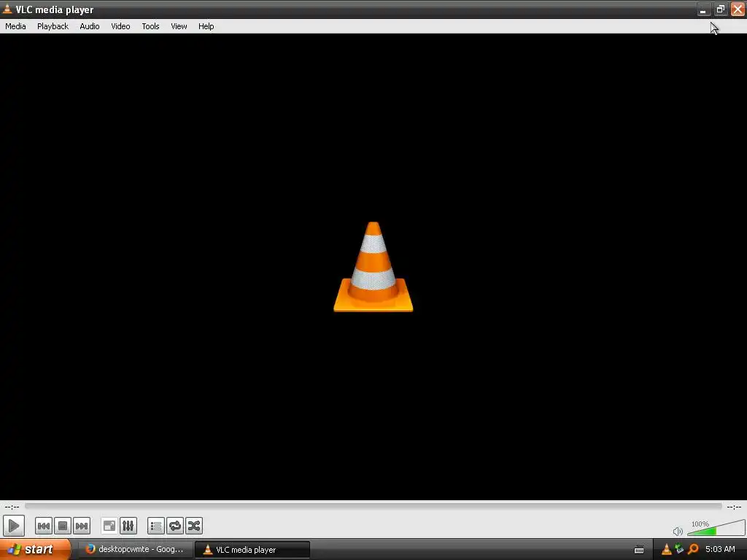This screenshot has width=747, height=560.
Task: Open the on-screen keyboard tray icon
Action: pos(639,550)
